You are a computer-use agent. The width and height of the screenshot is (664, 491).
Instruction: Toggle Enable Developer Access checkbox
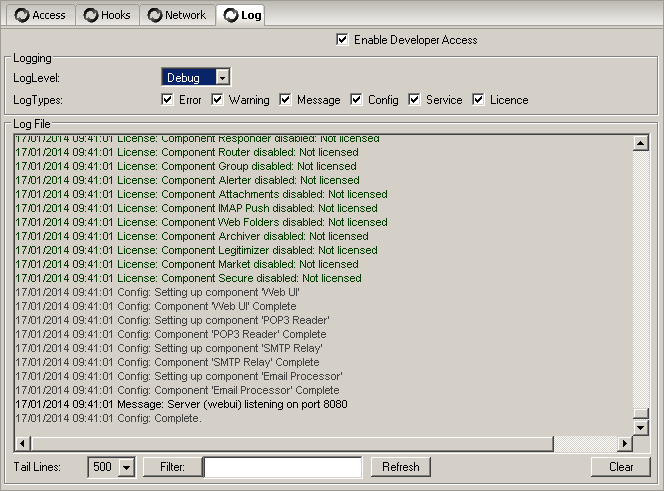tap(343, 40)
